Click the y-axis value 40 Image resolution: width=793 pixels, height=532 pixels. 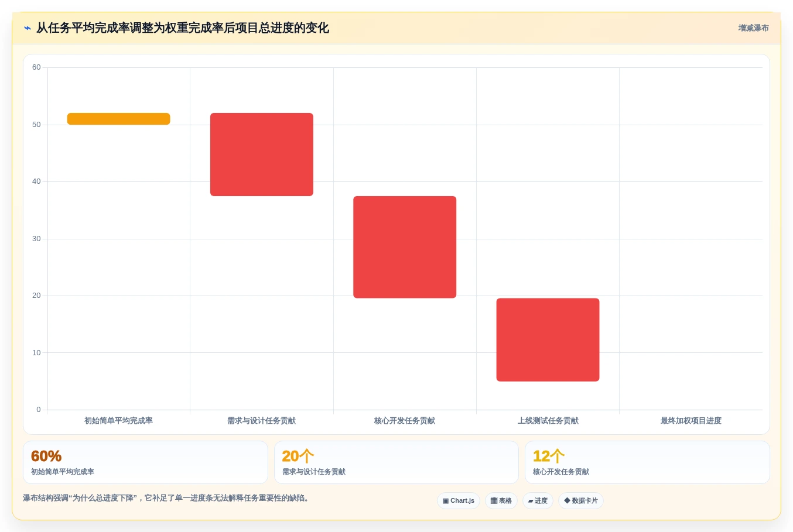tap(36, 181)
